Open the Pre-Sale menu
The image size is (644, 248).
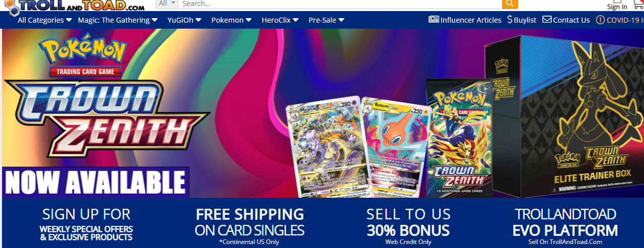coord(326,20)
